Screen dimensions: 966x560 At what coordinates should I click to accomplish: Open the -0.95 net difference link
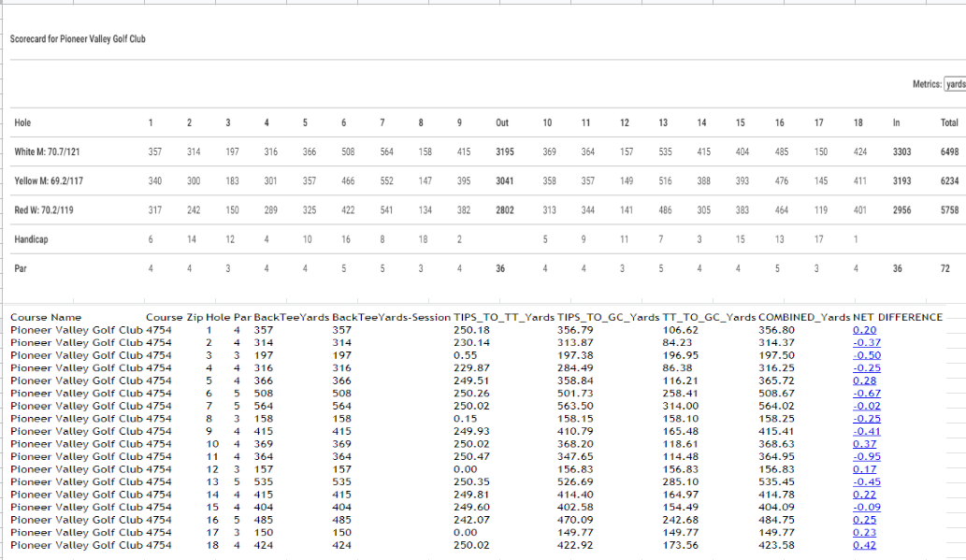[867, 456]
